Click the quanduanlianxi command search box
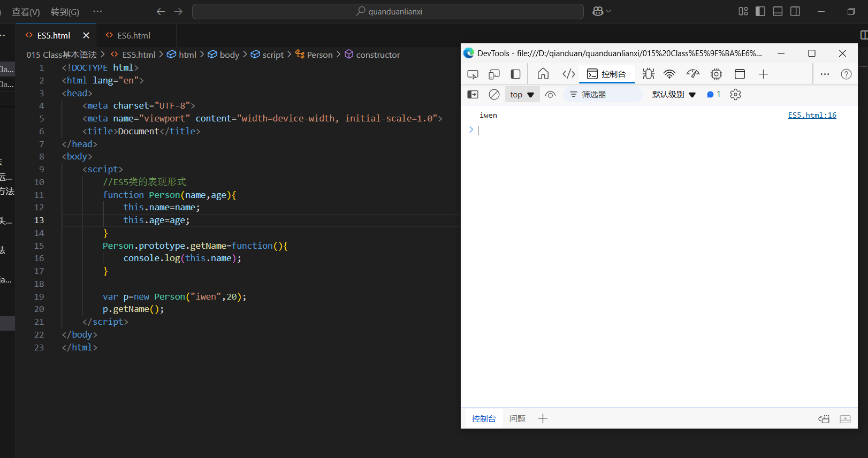 388,11
